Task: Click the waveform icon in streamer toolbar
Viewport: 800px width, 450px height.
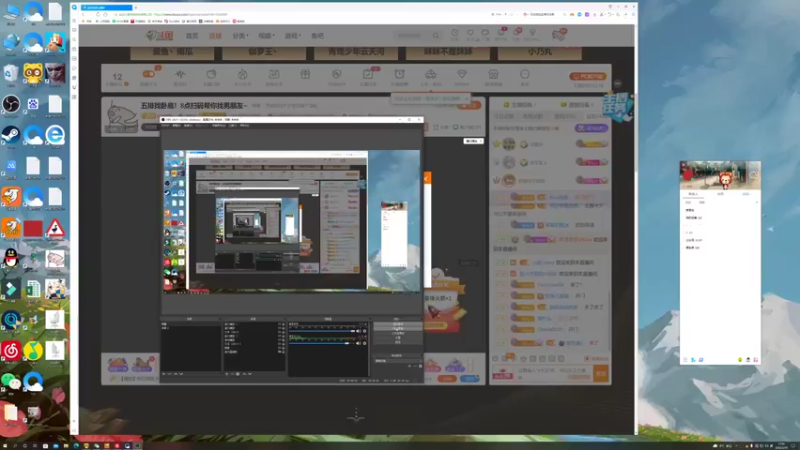Action: pos(180,74)
